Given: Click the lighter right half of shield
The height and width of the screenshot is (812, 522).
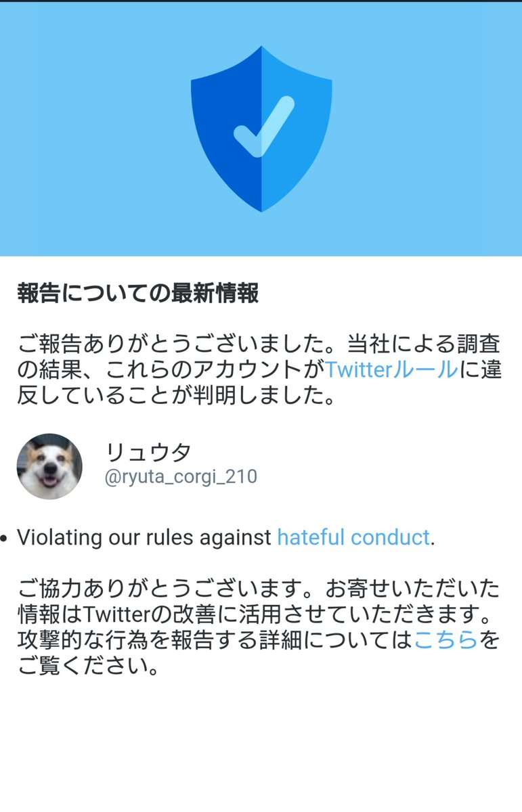Looking at the screenshot, I should pos(297,129).
